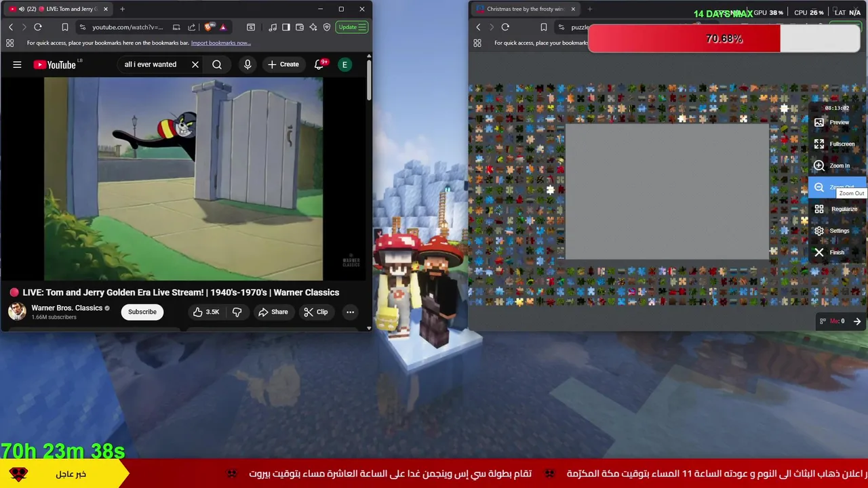868x488 pixels.
Task: Click the Warner Bros. Classics channel avatar
Action: coord(17,312)
